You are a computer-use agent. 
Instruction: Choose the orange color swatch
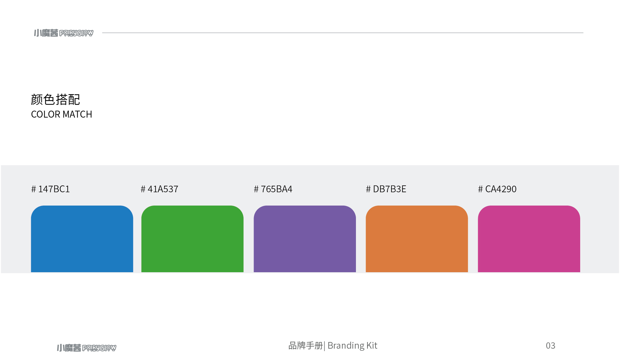[417, 239]
